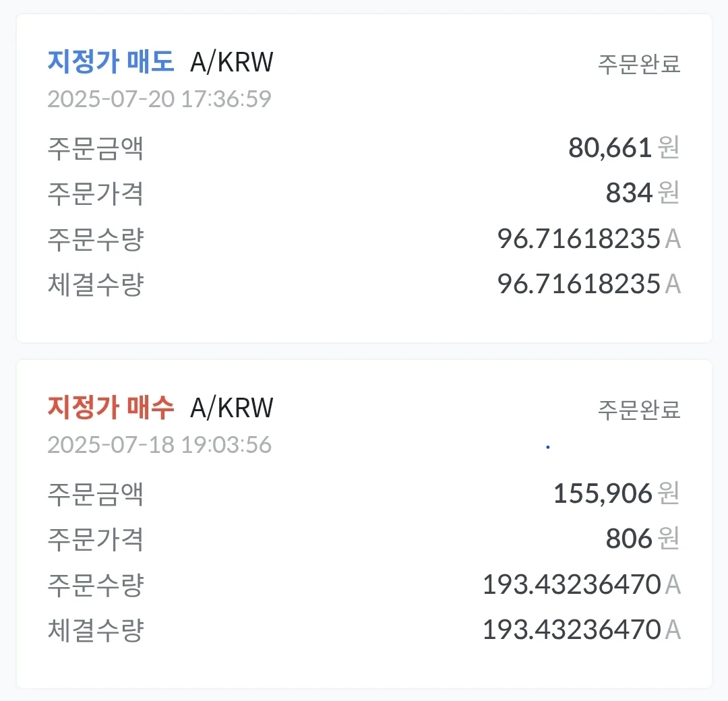Image resolution: width=728 pixels, height=701 pixels.
Task: Click the 주문수량 label in the sell order
Action: [95, 239]
